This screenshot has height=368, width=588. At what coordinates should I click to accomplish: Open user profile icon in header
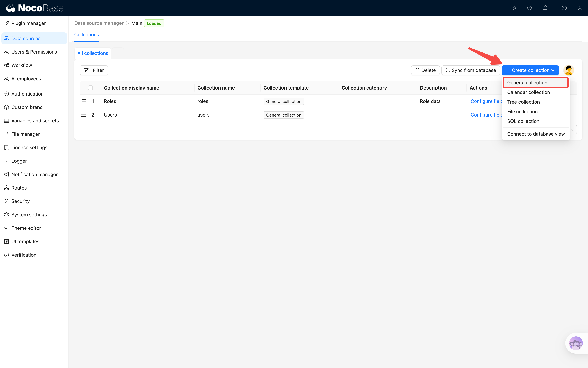[580, 8]
